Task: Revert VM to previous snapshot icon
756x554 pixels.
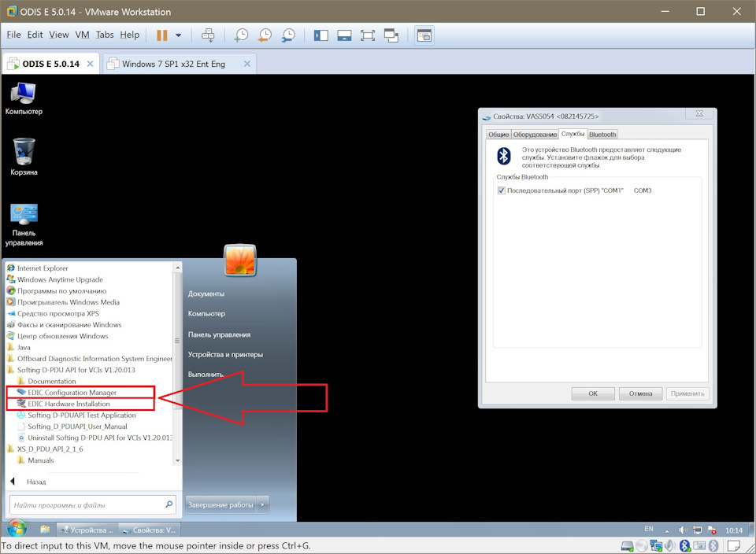Action: (x=265, y=35)
